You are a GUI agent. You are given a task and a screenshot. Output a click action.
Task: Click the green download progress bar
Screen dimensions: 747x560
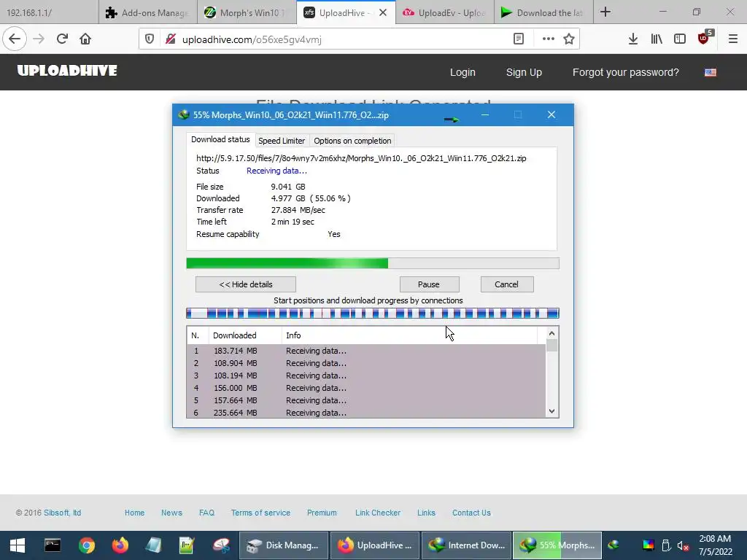[373, 263]
